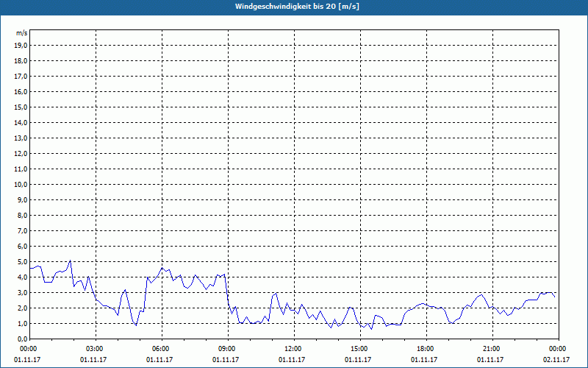Select the 18,0 y-axis label
The width and height of the screenshot is (588, 368).
click(x=21, y=61)
